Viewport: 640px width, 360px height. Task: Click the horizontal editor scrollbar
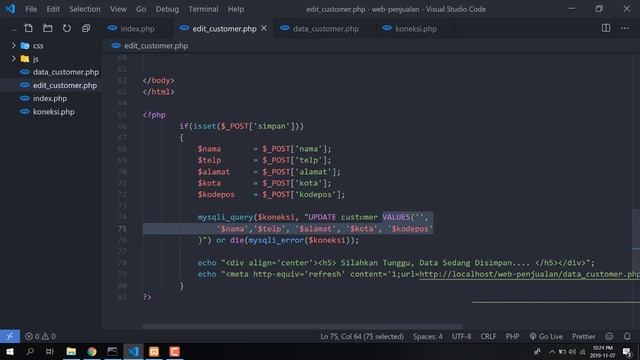[x=302, y=326]
